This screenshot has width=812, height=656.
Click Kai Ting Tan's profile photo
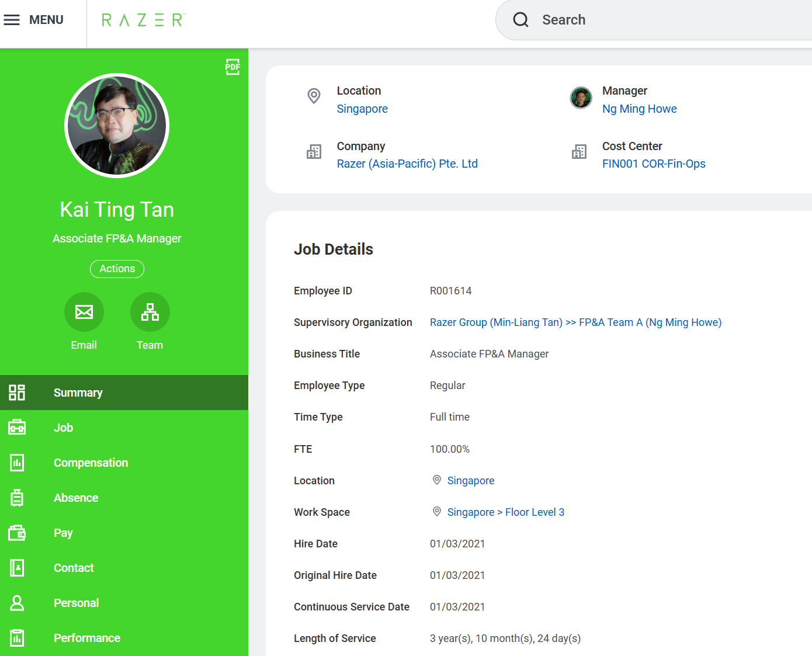(x=117, y=126)
